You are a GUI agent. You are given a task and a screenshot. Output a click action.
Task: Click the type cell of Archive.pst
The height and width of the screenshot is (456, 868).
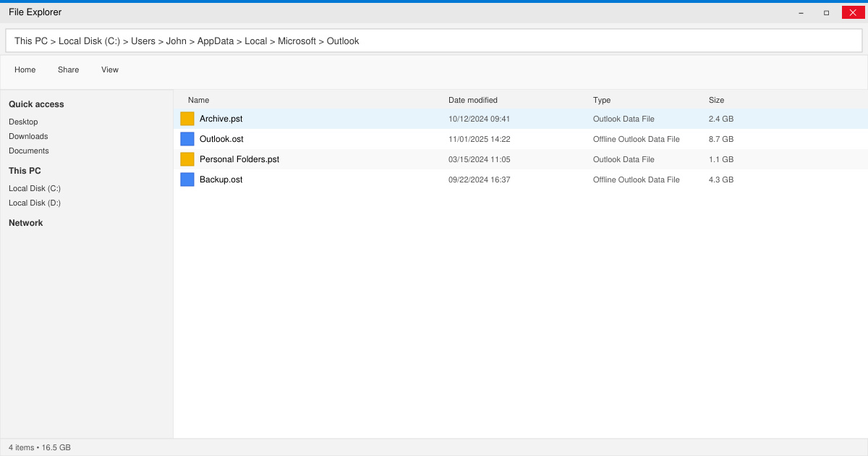[x=624, y=119]
